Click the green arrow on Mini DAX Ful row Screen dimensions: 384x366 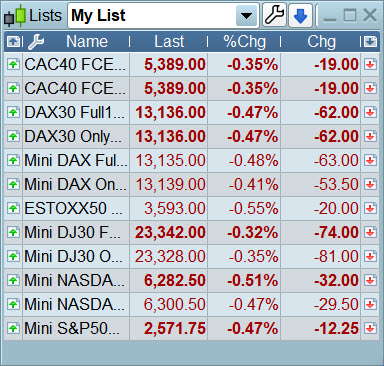(x=13, y=160)
